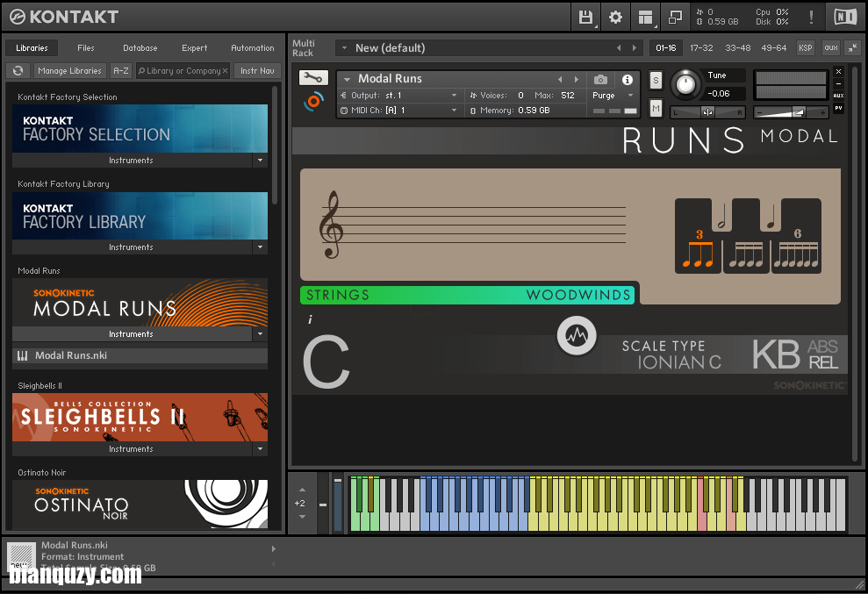Click the orange Modal Runs instrument icon
Screen dimensions: 868x594
[x=313, y=101]
